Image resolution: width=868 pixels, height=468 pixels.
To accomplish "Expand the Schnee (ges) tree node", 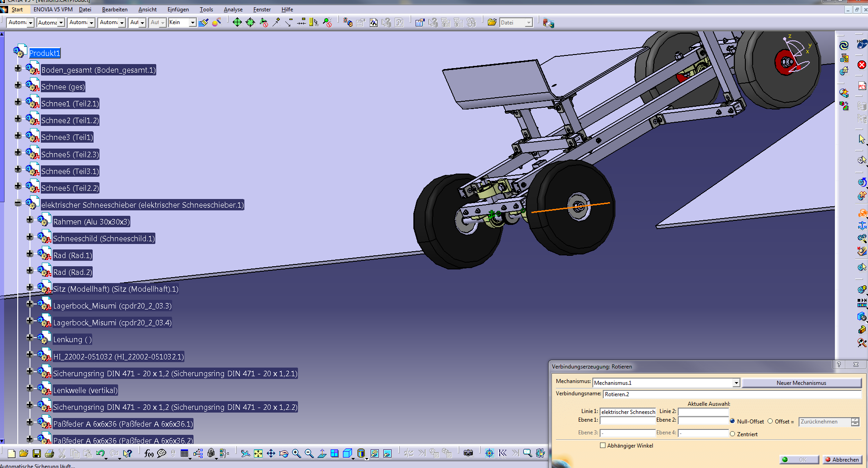I will tap(18, 85).
